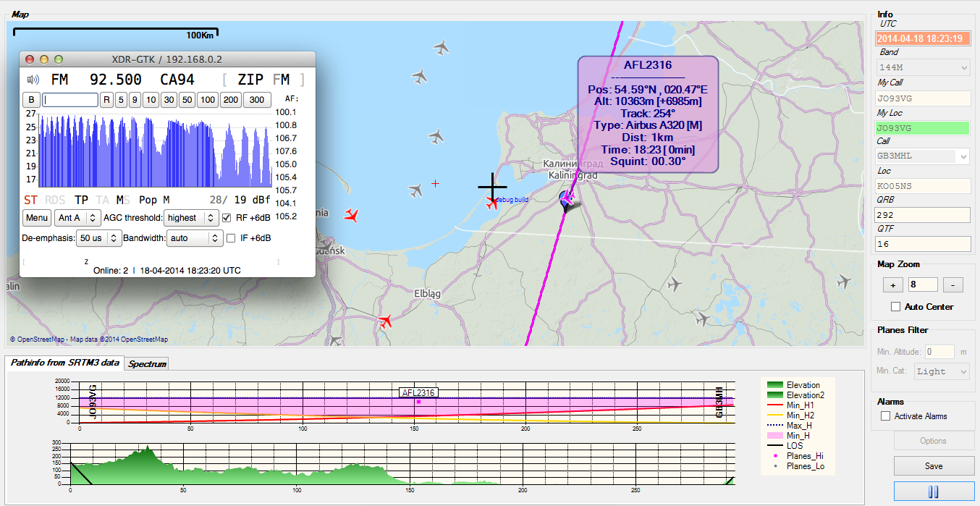Open the Ant A antenna dropdown
Viewport: 980px width, 506px height.
[x=77, y=218]
